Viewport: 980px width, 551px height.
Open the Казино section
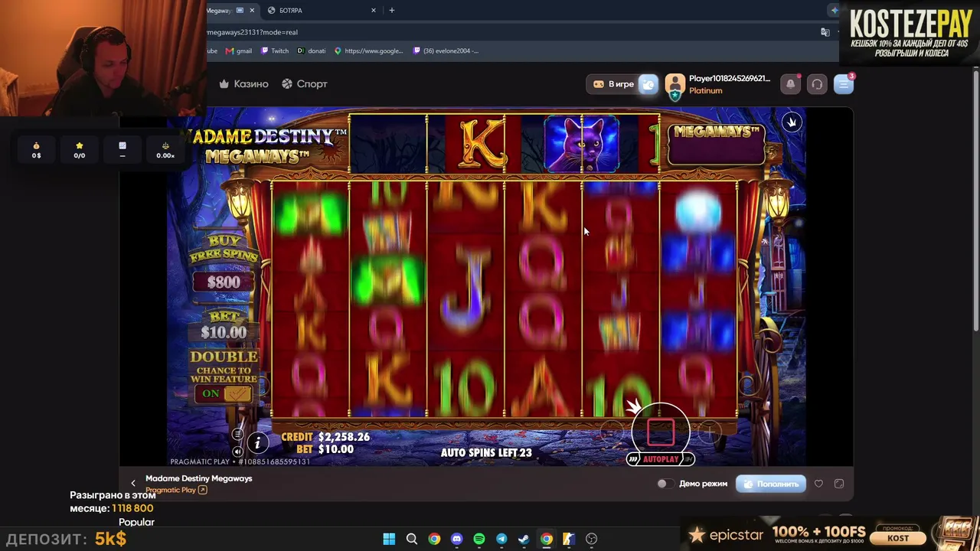pyautogui.click(x=243, y=84)
